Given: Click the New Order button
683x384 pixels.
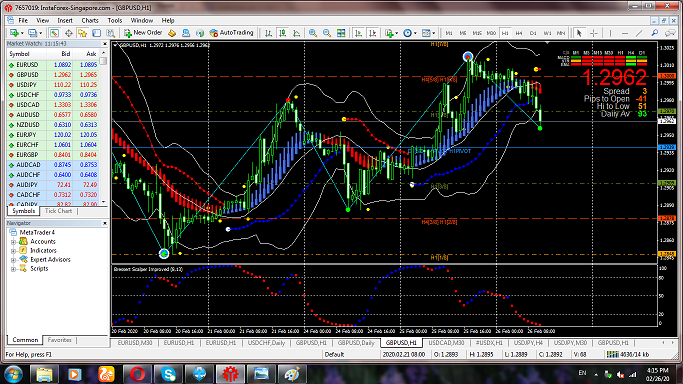Looking at the screenshot, I should (143, 33).
